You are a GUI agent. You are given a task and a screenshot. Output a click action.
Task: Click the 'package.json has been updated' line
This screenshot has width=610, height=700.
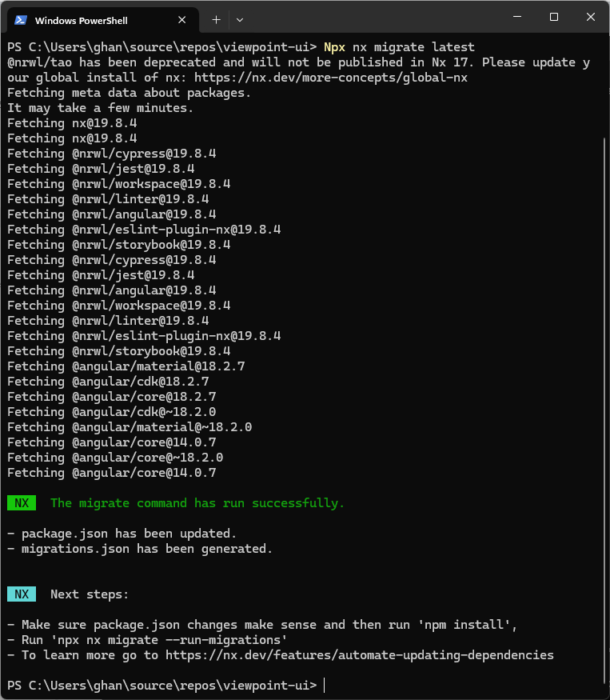129,534
